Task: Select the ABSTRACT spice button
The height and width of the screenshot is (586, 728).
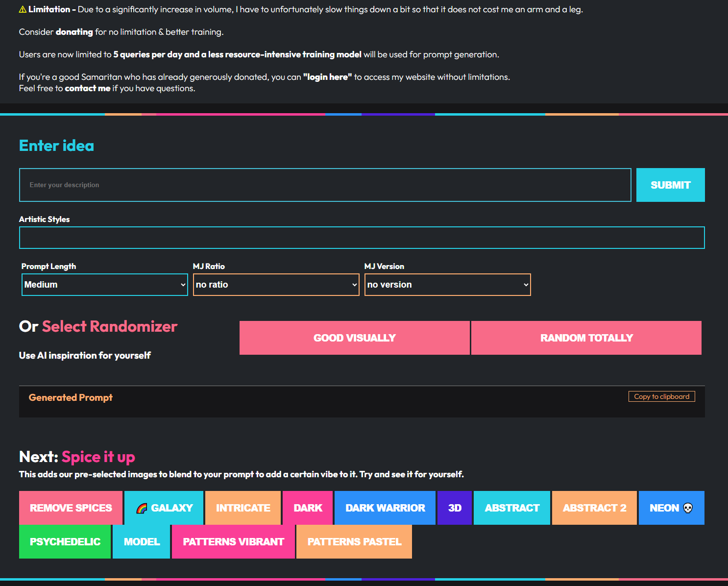Action: (x=512, y=508)
